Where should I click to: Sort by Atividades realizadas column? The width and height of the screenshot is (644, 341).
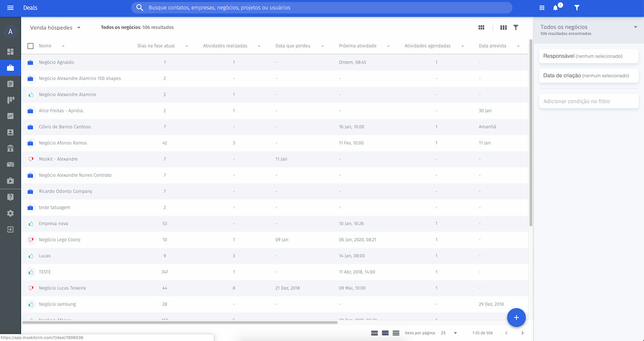point(225,46)
